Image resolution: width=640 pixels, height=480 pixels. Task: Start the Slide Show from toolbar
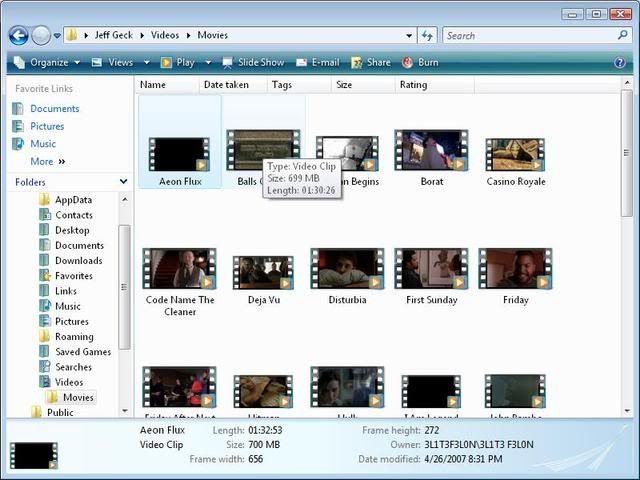point(253,62)
